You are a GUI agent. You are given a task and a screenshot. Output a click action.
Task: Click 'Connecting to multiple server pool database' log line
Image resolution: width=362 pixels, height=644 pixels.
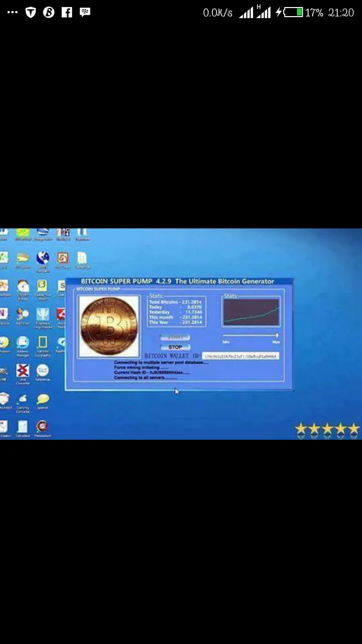tap(161, 362)
